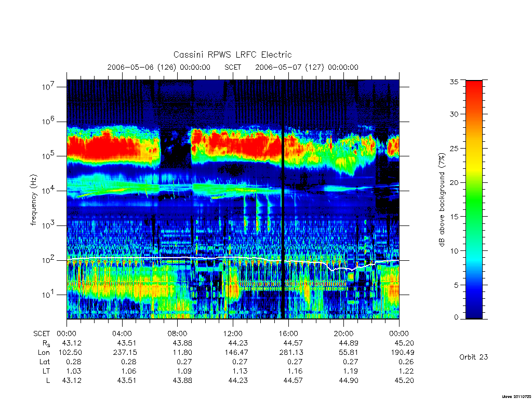Click Lon value '102.50'
The image size is (532, 399).
pos(70,353)
